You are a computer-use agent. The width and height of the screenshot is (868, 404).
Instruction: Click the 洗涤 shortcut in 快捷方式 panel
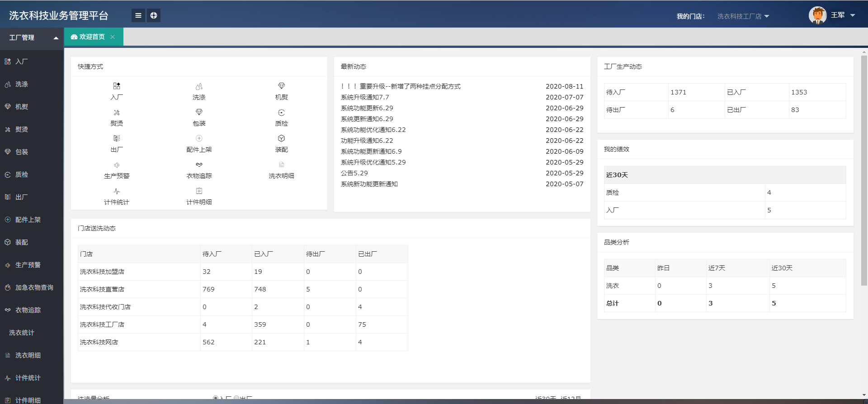click(x=199, y=91)
